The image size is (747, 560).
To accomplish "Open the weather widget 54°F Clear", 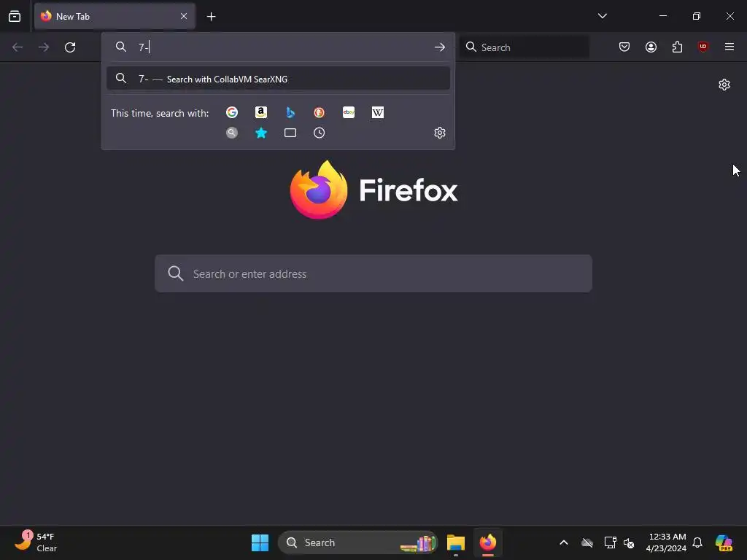I will tap(36, 542).
